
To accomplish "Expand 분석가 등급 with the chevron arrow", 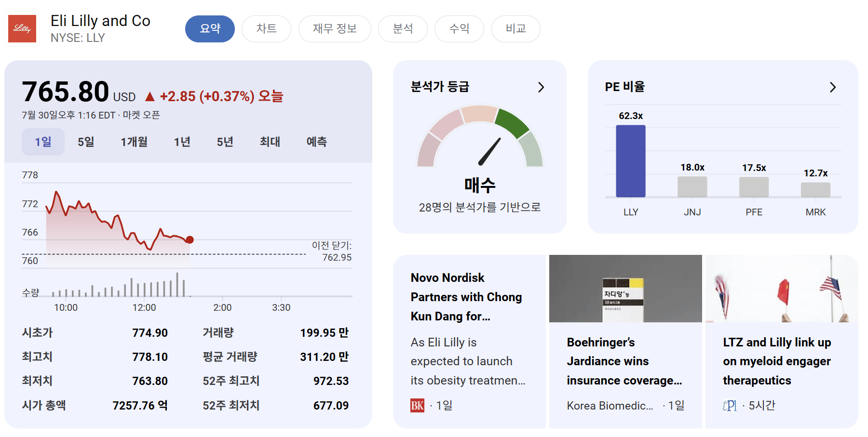I will point(541,87).
